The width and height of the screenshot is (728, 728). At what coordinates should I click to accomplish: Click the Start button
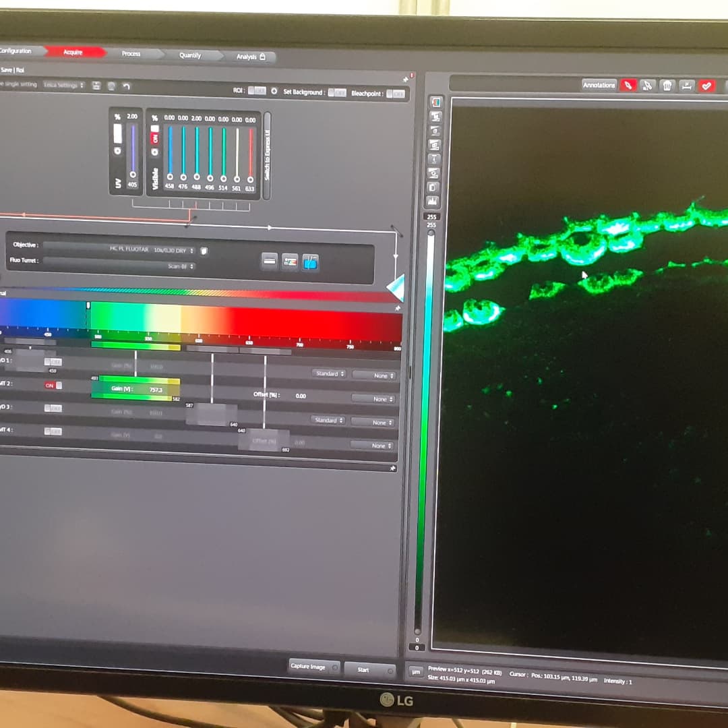click(x=369, y=669)
